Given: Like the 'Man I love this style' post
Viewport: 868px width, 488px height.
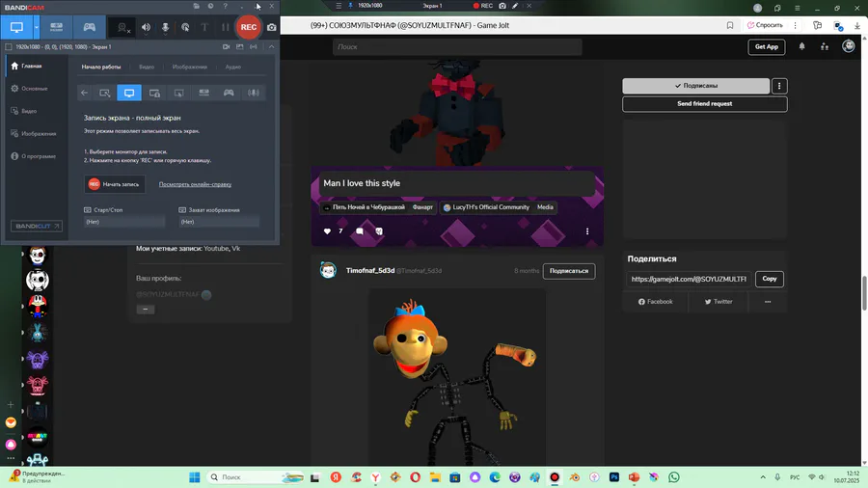Looking at the screenshot, I should (x=327, y=231).
